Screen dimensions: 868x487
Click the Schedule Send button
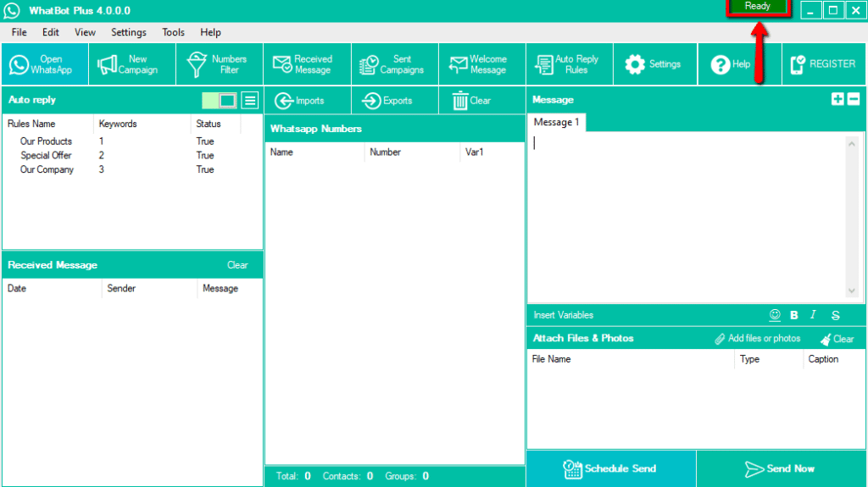[611, 468]
